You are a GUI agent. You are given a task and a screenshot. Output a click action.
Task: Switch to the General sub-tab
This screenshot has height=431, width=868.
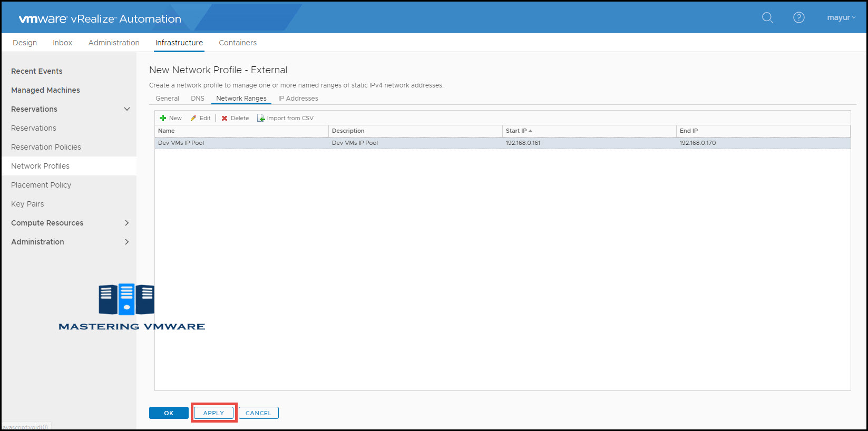[167, 99]
